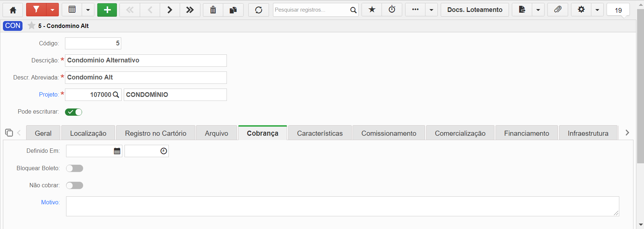Turn on the Não cobrar switch

[74, 185]
